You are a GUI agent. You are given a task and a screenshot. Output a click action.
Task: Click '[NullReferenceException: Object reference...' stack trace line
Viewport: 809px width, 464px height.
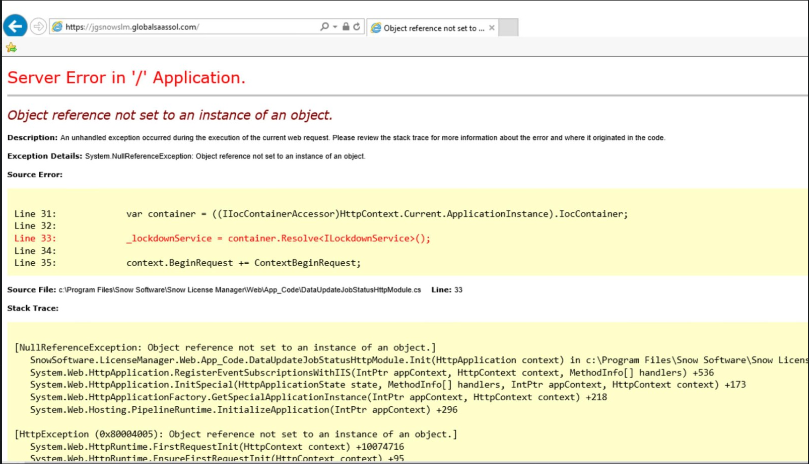coord(225,347)
